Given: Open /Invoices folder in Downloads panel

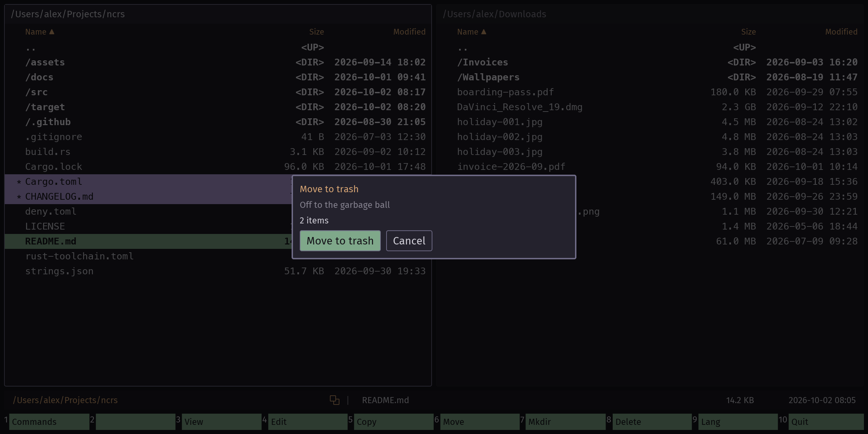Looking at the screenshot, I should pyautogui.click(x=650, y=62).
